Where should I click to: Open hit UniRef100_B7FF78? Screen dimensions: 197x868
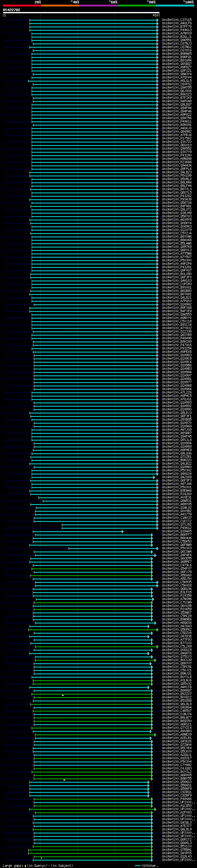point(177,26)
